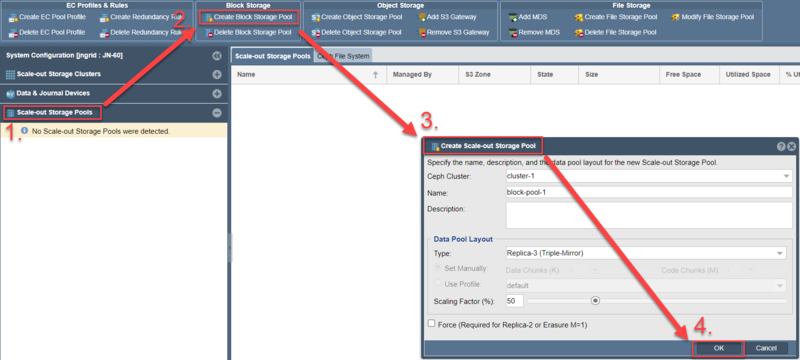Click Create EC Pool Profile icon
This screenshot has width=800, height=360.
pyautogui.click(x=13, y=18)
